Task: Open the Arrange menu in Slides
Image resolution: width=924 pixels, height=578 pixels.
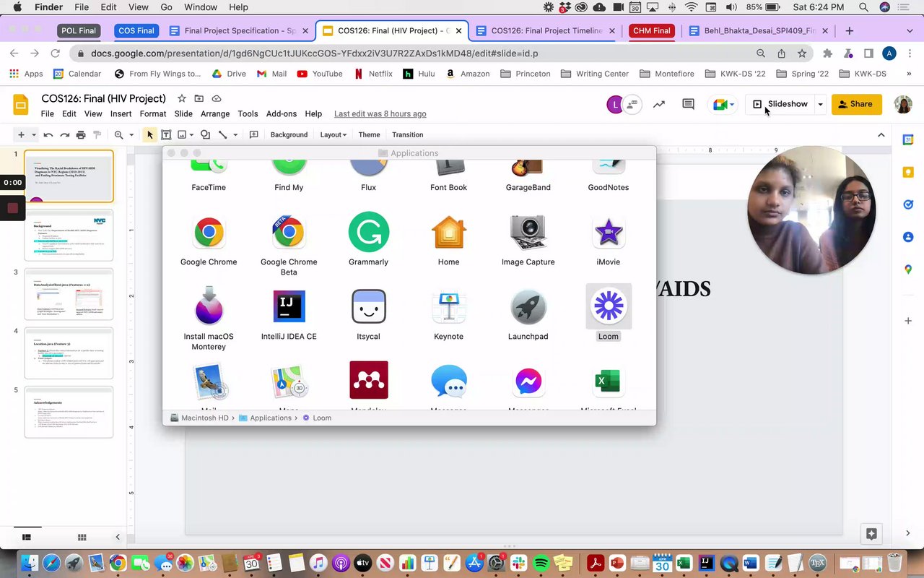Action: pyautogui.click(x=215, y=113)
